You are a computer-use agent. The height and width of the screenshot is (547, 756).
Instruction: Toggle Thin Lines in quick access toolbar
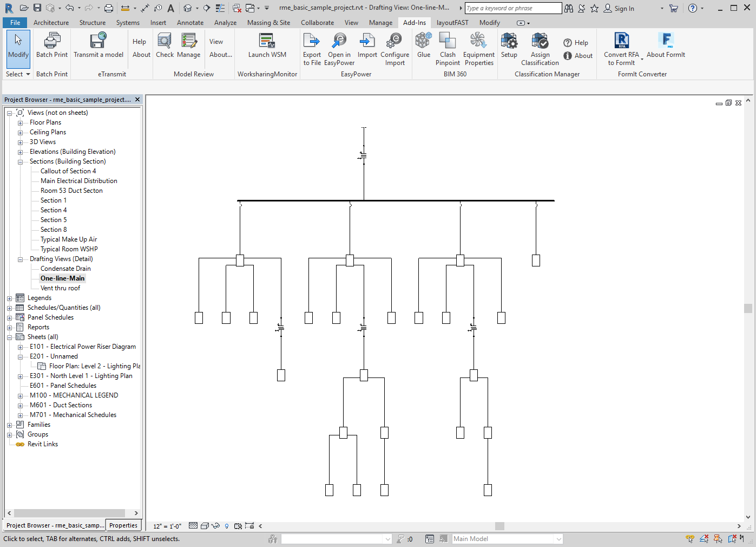coord(220,8)
